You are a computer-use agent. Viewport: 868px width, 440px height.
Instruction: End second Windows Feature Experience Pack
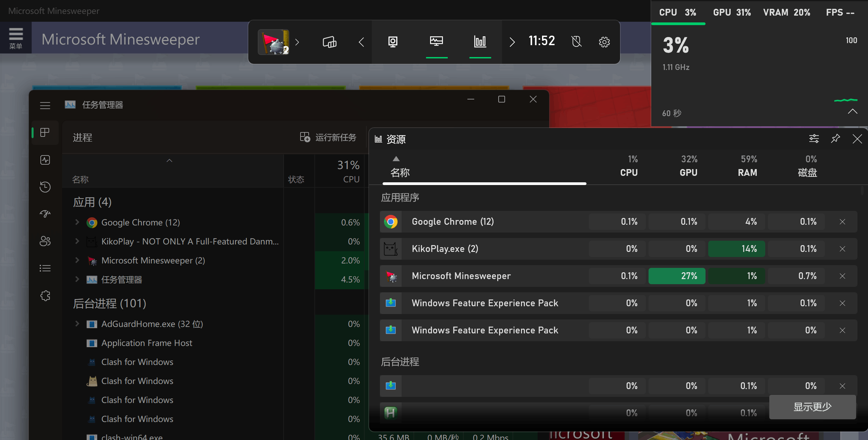pyautogui.click(x=842, y=330)
